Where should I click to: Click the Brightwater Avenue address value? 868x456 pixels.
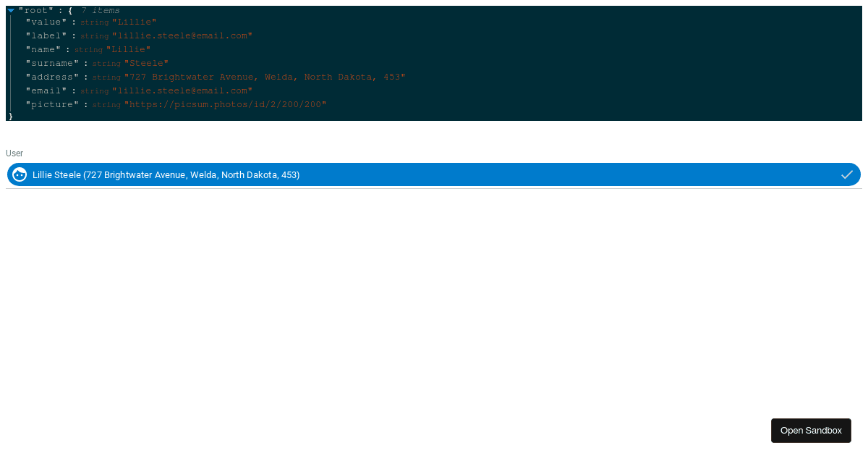point(265,77)
